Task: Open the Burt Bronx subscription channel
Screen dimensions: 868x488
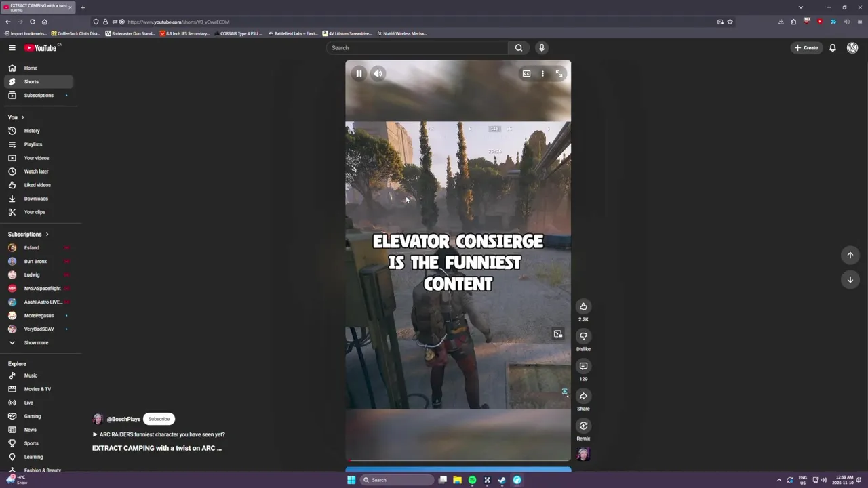Action: coord(38,261)
